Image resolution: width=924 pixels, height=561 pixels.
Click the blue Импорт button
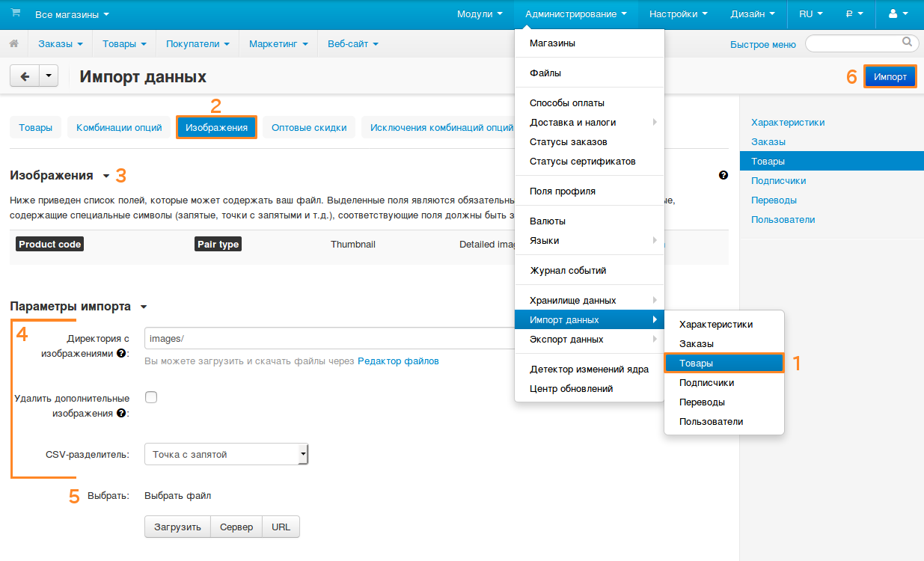(890, 76)
